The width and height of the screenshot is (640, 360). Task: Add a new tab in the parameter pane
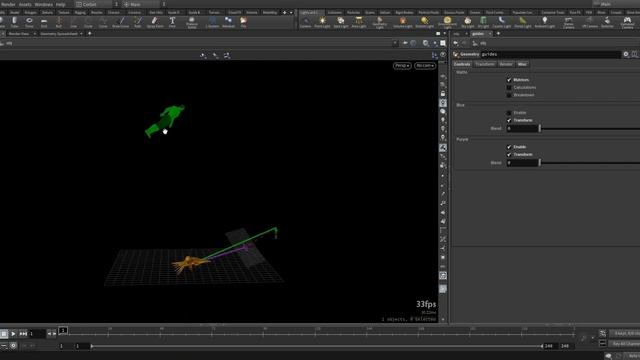tap(498, 33)
